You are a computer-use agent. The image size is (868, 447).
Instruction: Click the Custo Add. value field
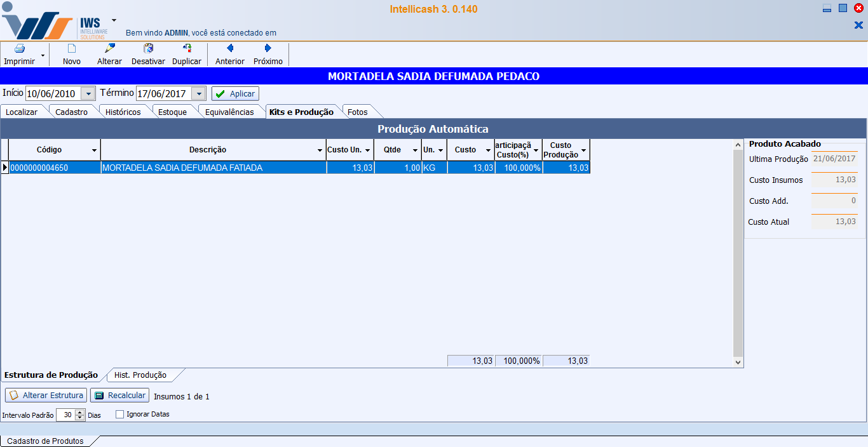[834, 201]
